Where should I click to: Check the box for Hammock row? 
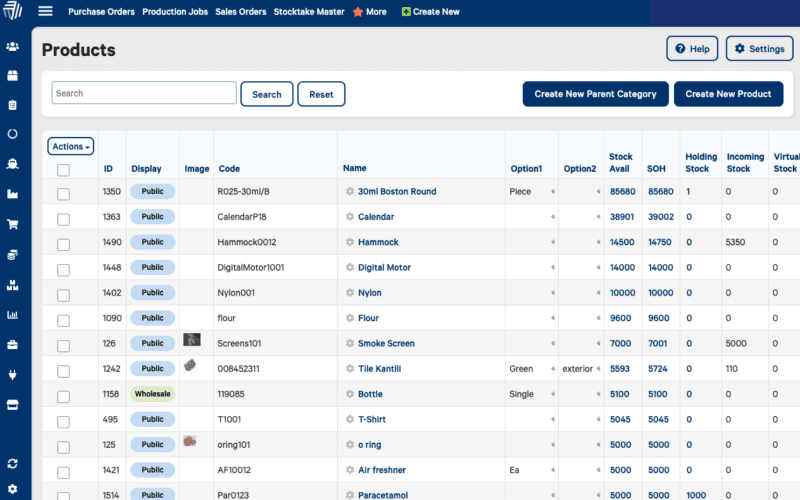click(63, 244)
